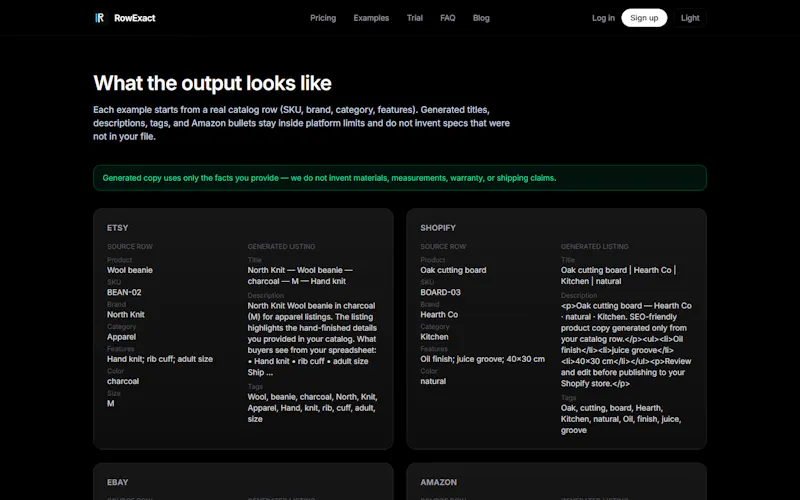Open the FAQ nav item

(x=447, y=18)
